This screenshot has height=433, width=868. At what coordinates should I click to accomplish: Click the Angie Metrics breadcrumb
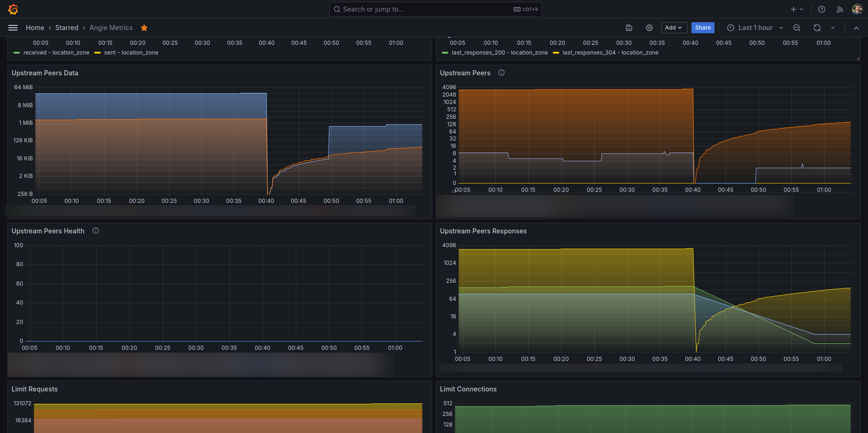click(111, 28)
